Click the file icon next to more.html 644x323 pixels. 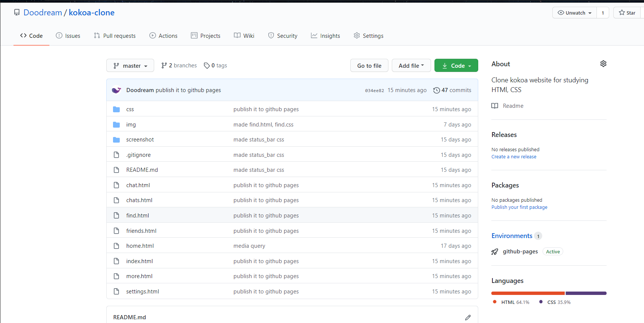[116, 276]
